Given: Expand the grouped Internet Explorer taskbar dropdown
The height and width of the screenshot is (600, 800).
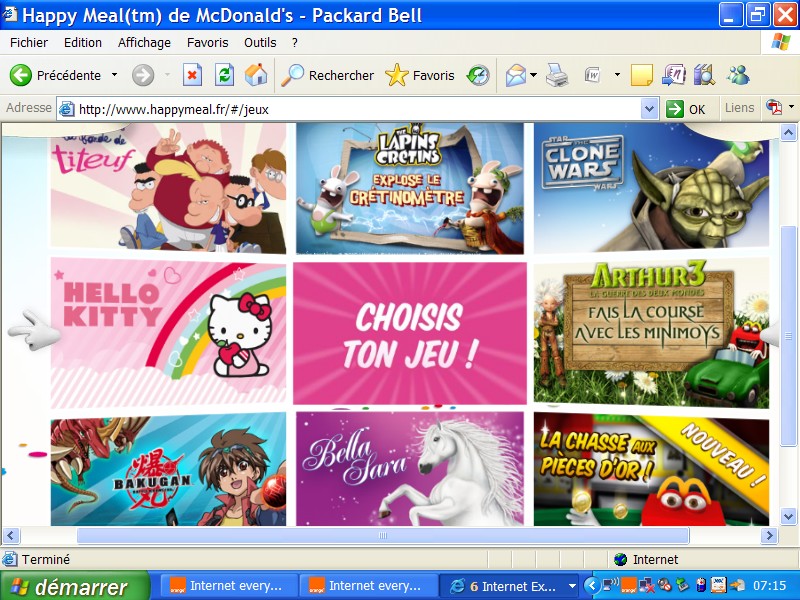Looking at the screenshot, I should [x=572, y=586].
